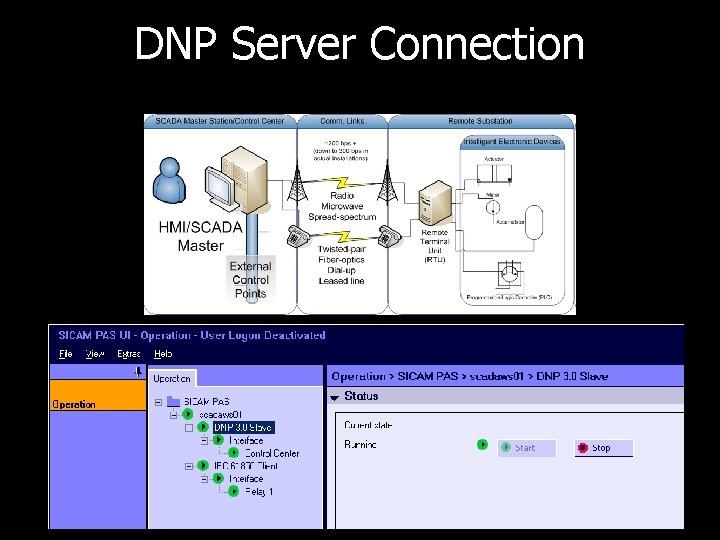Click SCADA Master Station/Control Center header
The image size is (720, 540).
[x=220, y=121]
